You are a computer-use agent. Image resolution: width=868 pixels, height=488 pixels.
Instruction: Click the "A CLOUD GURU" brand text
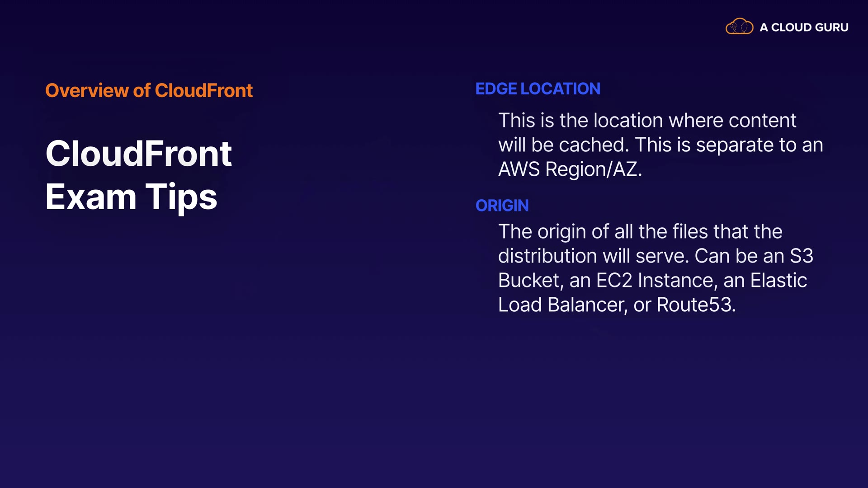pos(804,28)
